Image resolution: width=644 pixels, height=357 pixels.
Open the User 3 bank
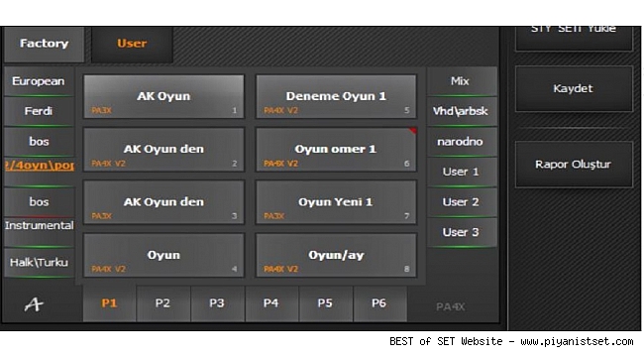click(462, 232)
